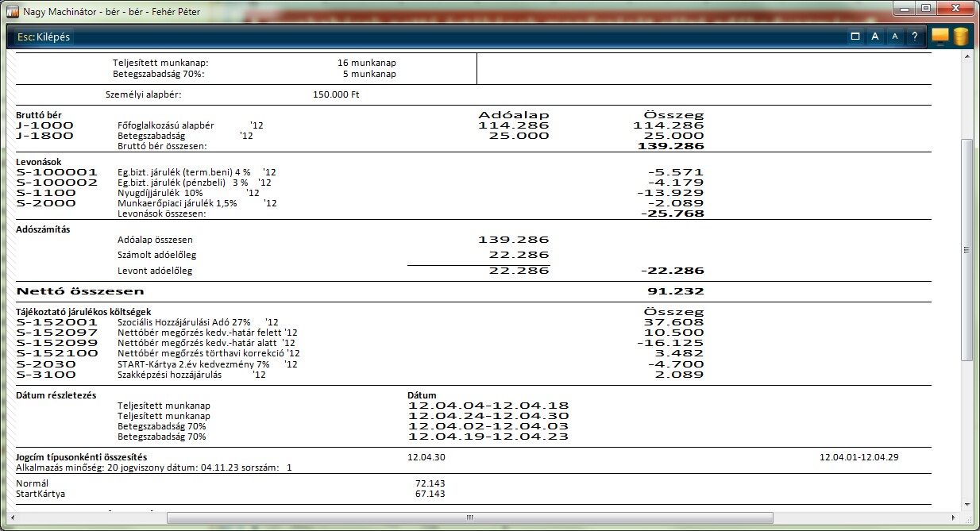Click the full-screen rectangle icon in the toolbar

[855, 37]
